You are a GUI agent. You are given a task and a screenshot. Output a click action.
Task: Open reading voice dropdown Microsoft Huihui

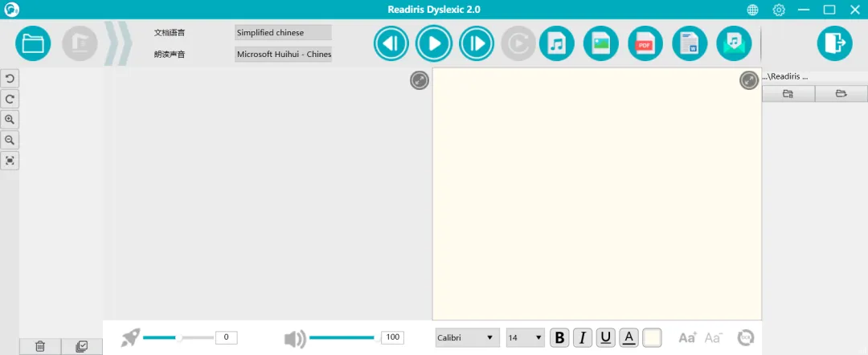coord(283,54)
